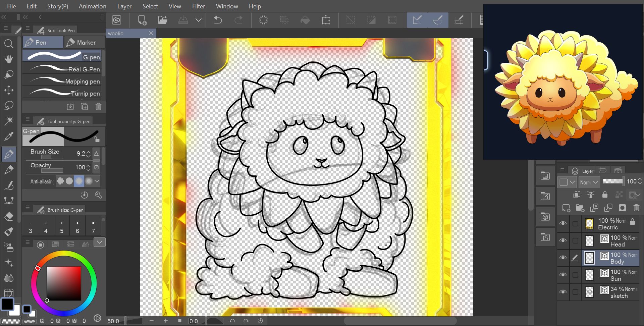Redo the last undone action
The height and width of the screenshot is (326, 644).
[238, 20]
